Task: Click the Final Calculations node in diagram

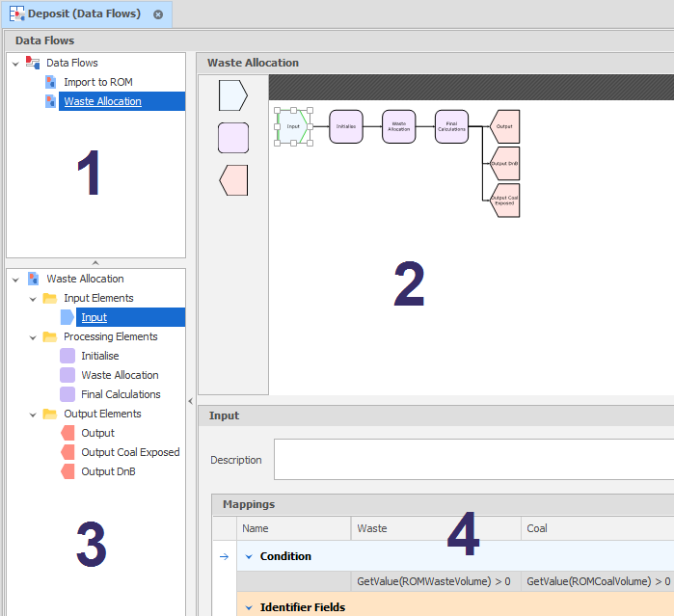Action: (451, 126)
